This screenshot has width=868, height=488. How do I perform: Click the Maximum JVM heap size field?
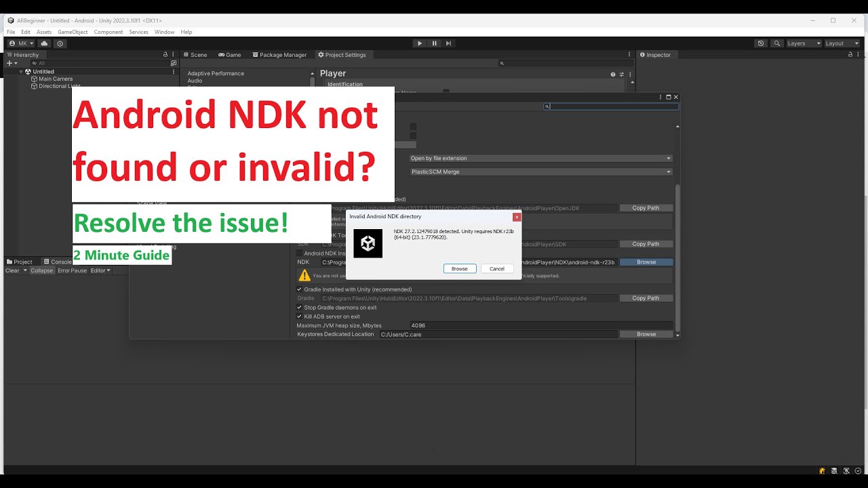pos(540,325)
